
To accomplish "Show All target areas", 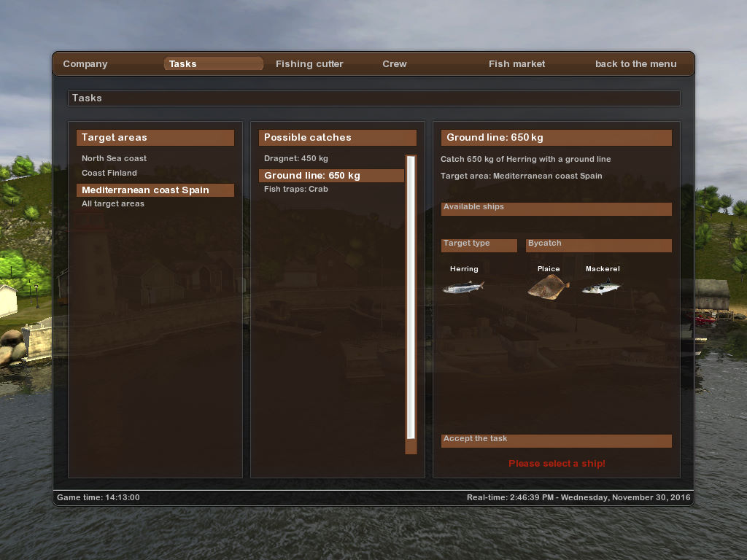I will coord(113,203).
